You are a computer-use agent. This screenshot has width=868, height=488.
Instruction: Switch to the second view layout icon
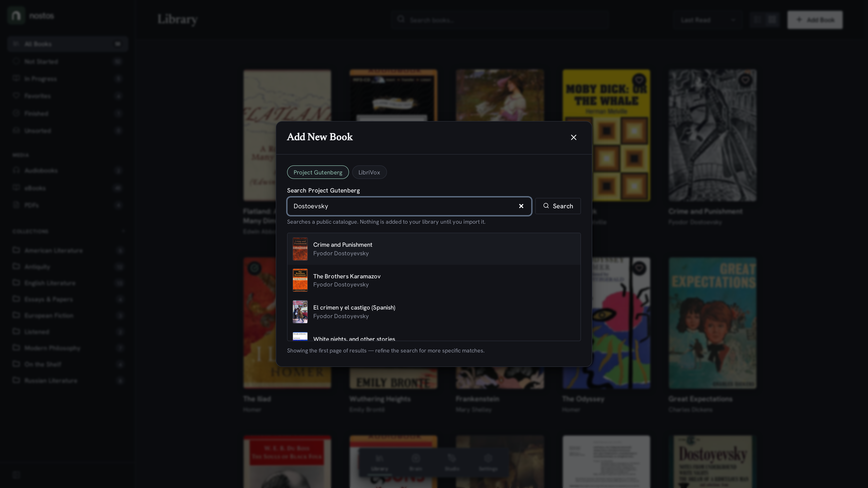772,20
